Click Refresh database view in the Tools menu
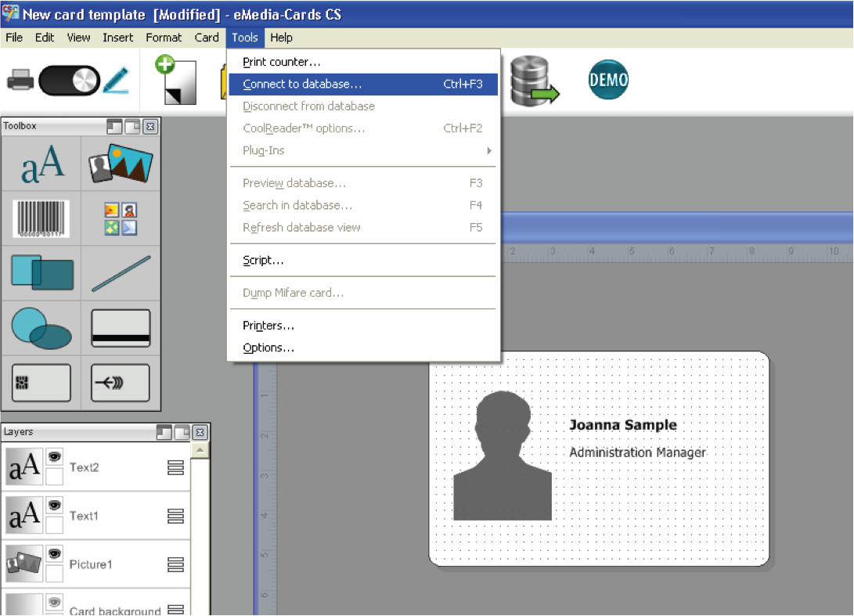 (x=363, y=228)
